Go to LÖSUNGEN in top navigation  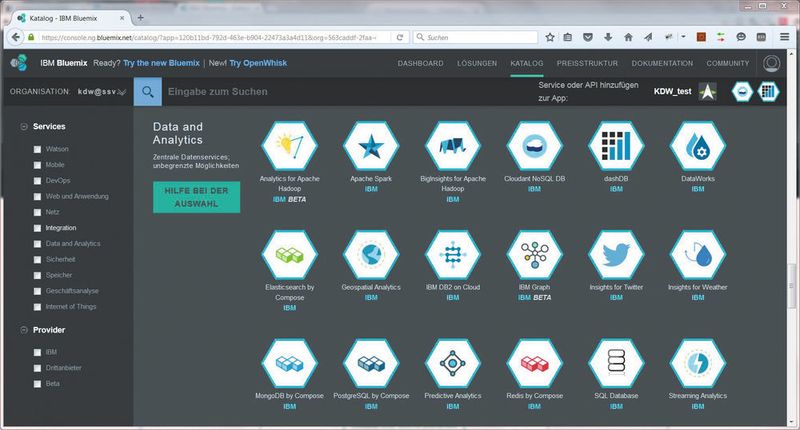(x=477, y=63)
